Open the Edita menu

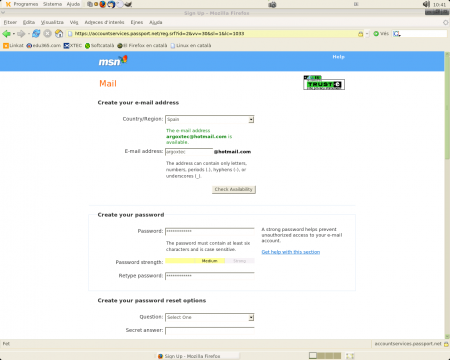(x=29, y=22)
